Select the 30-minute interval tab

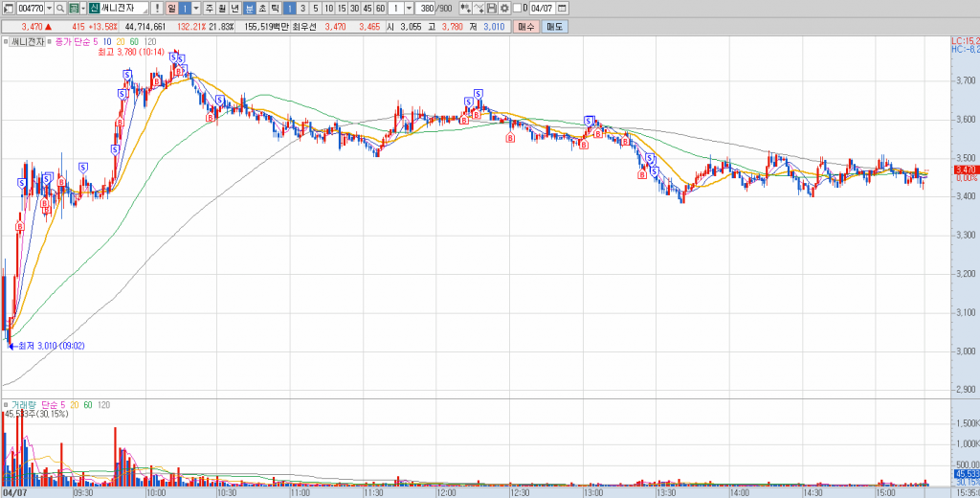[x=353, y=8]
